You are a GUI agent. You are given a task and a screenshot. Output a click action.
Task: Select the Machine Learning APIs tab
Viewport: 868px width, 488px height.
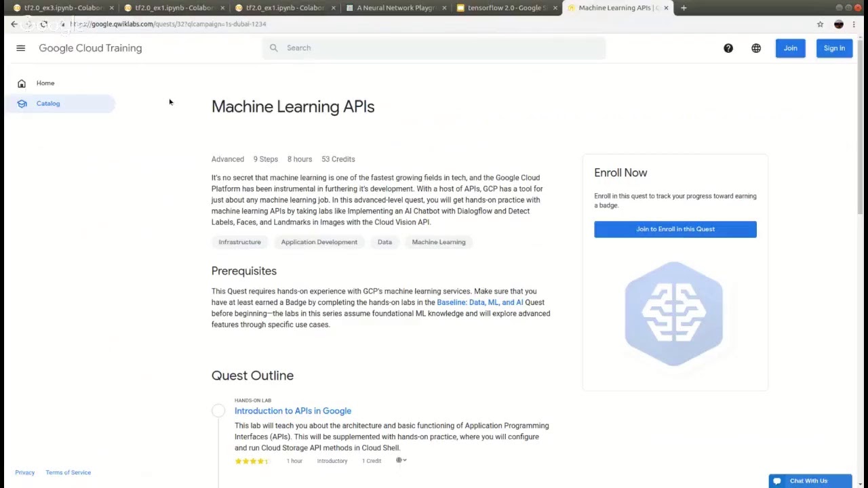point(617,8)
